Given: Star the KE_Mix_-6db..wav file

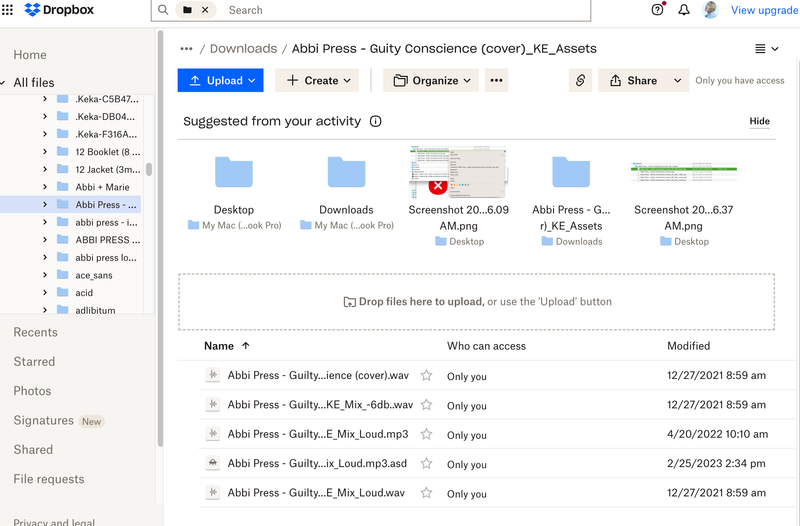Looking at the screenshot, I should 426,405.
